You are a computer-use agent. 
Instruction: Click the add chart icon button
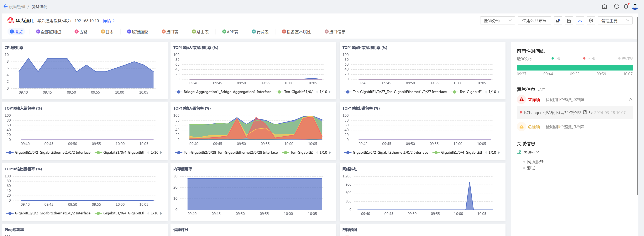point(558,20)
